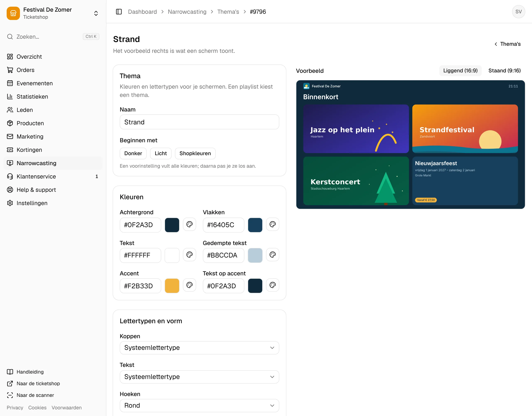532x416 pixels.
Task: Click the Naam input field
Action: pyautogui.click(x=199, y=122)
